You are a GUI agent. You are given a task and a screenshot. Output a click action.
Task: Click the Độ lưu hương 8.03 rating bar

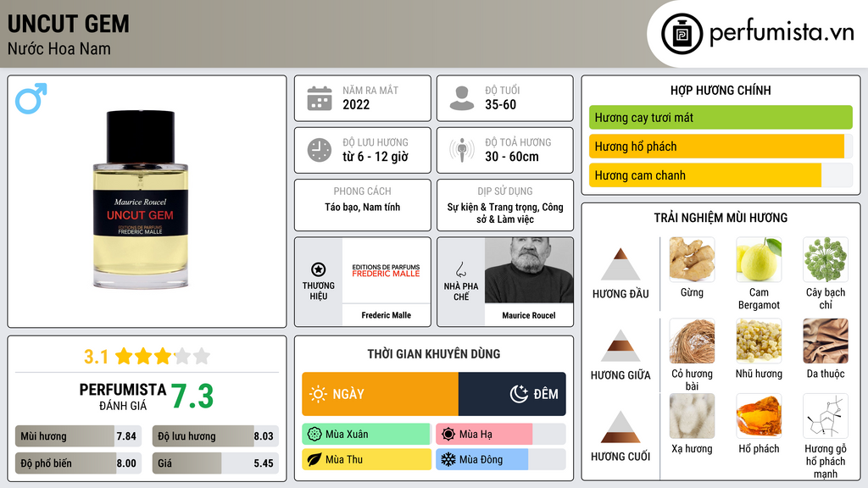click(x=215, y=436)
